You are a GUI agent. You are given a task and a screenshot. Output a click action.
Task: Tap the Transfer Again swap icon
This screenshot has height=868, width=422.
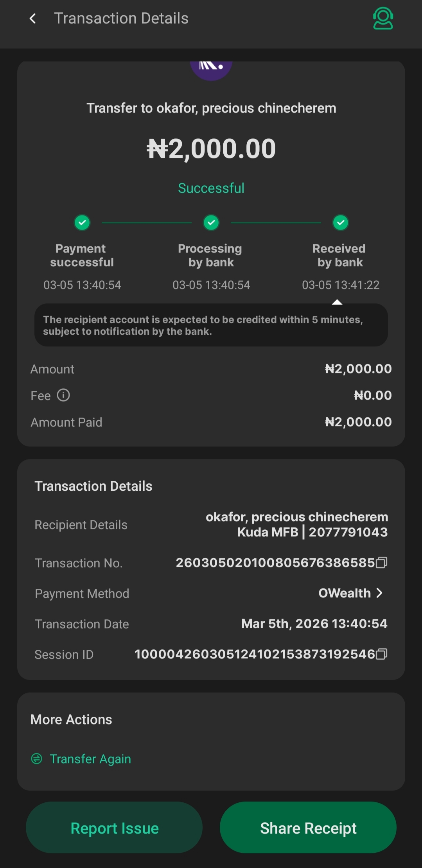[36, 759]
